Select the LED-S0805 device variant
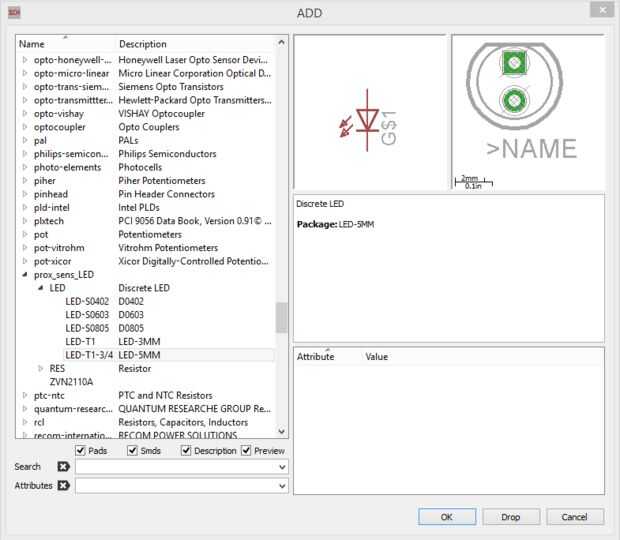620x540 pixels. coord(87,328)
